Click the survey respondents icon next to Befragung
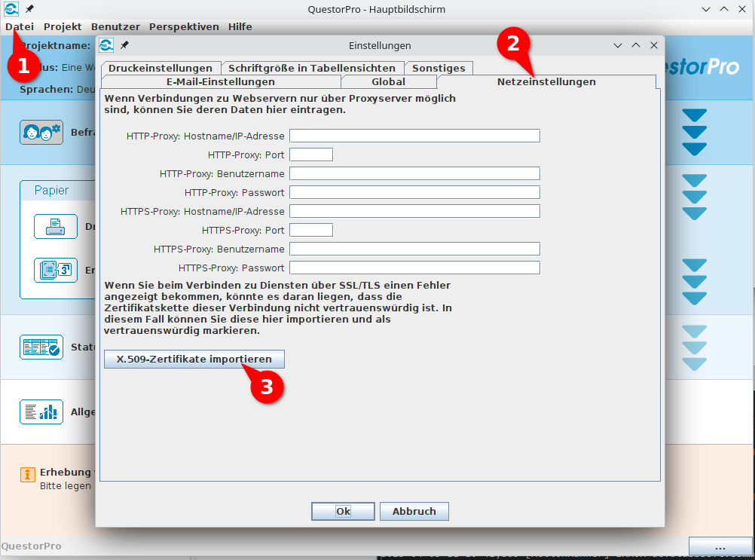This screenshot has height=560, width=755. 41,132
